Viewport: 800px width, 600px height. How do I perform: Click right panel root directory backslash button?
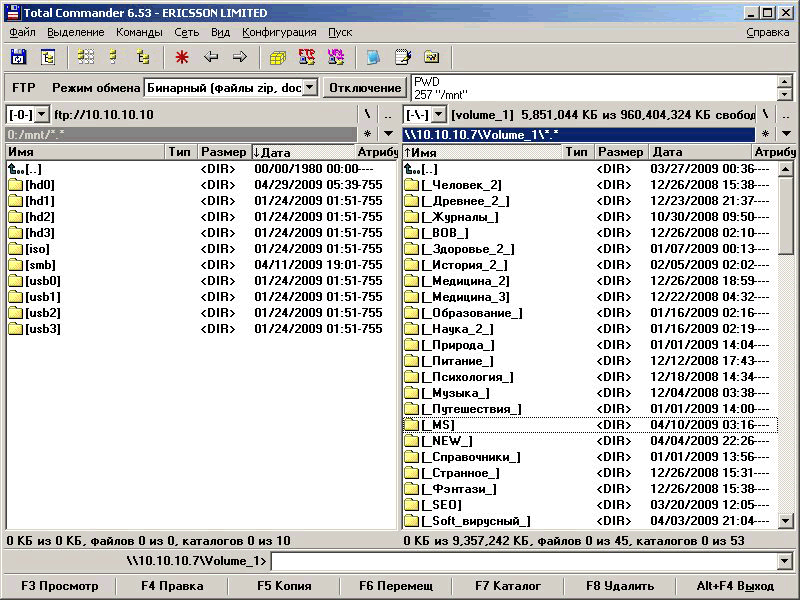click(765, 114)
